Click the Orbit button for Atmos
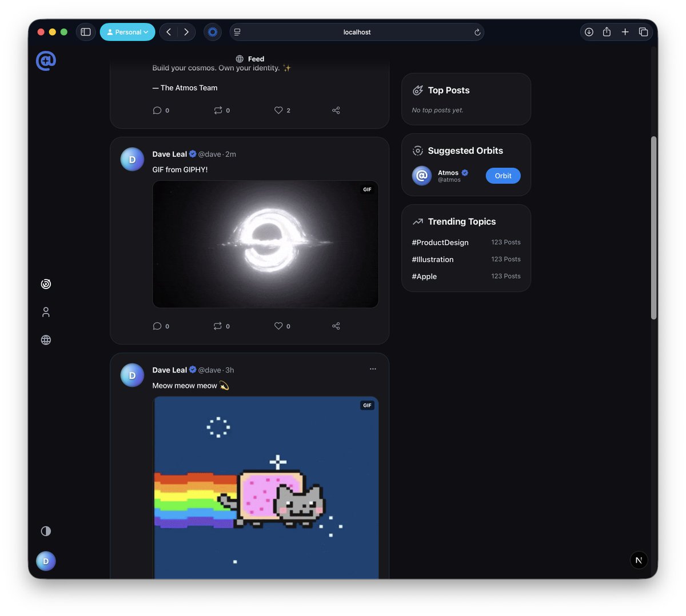 coord(503,176)
